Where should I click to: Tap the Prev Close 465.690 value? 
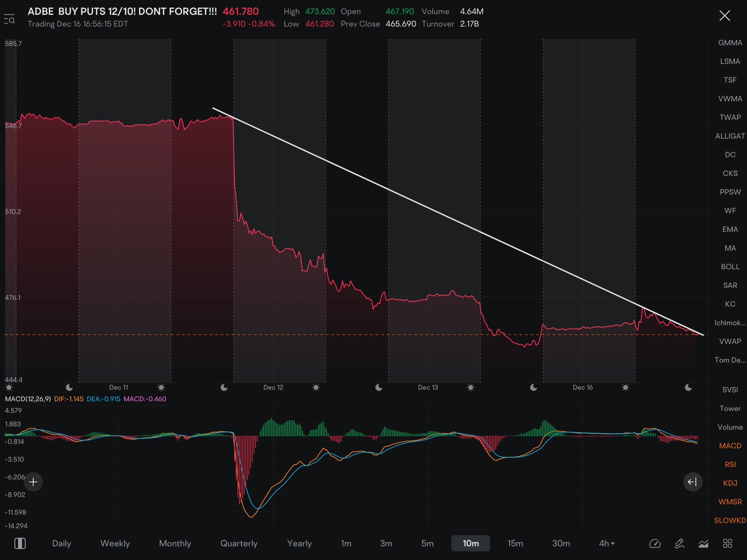point(401,24)
